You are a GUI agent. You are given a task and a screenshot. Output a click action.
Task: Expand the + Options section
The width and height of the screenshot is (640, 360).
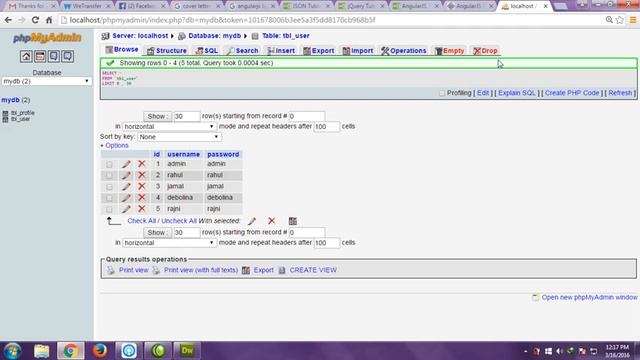[x=114, y=145]
